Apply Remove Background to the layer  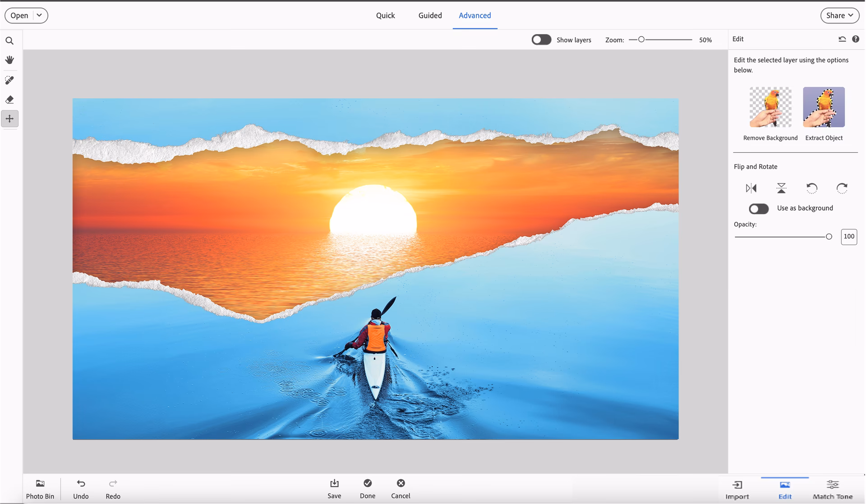point(769,107)
